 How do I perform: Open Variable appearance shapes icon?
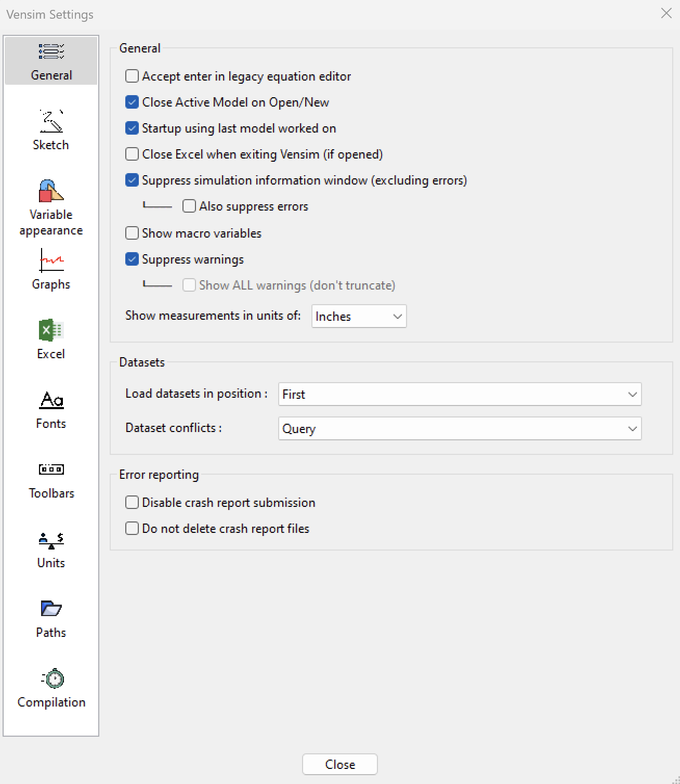click(51, 191)
